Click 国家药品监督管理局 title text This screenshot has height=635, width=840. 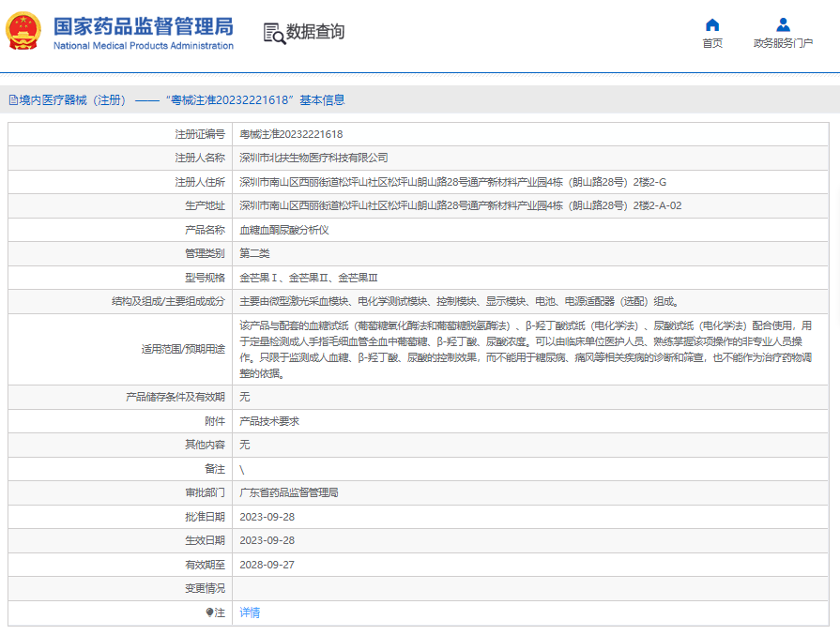143,26
